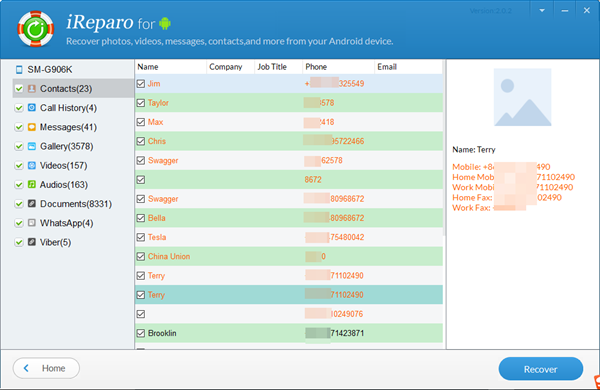Select the contact name Jim
Image resolution: width=600 pixels, height=390 pixels.
point(154,83)
